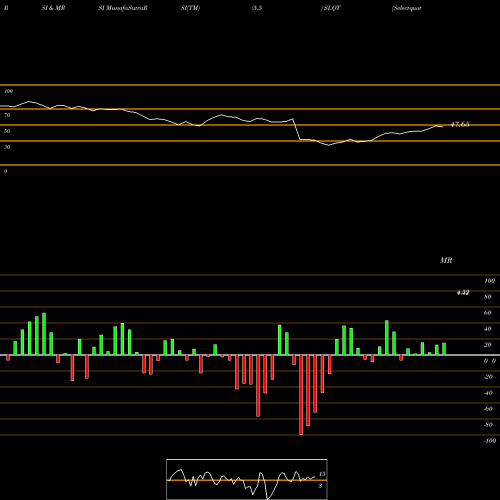Click the RSI axis label 50
The image size is (500, 500).
click(x=7, y=131)
